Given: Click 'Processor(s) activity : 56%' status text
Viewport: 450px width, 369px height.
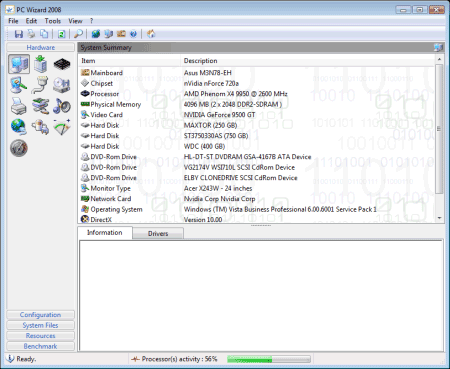Looking at the screenshot, I should pyautogui.click(x=179, y=359).
